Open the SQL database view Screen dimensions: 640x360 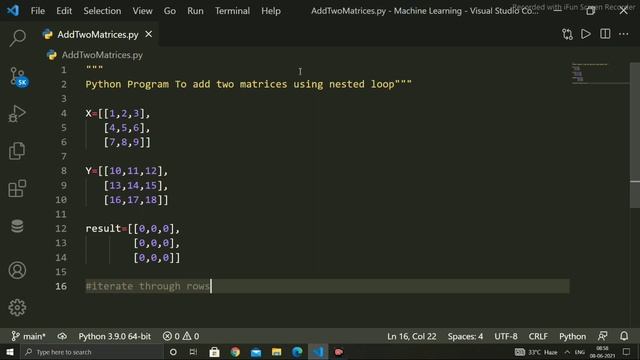click(17, 226)
